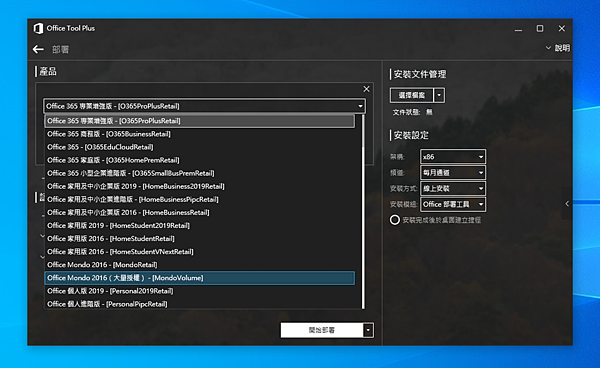The image size is (600, 368).
Task: Open the channel dropdown showing 每月通道
Action: 453,173
